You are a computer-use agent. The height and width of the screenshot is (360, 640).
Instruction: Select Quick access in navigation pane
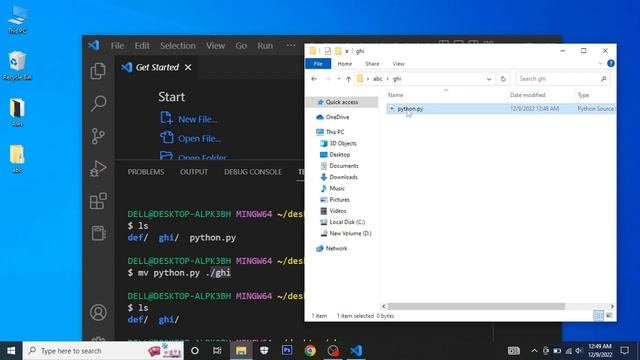click(342, 102)
